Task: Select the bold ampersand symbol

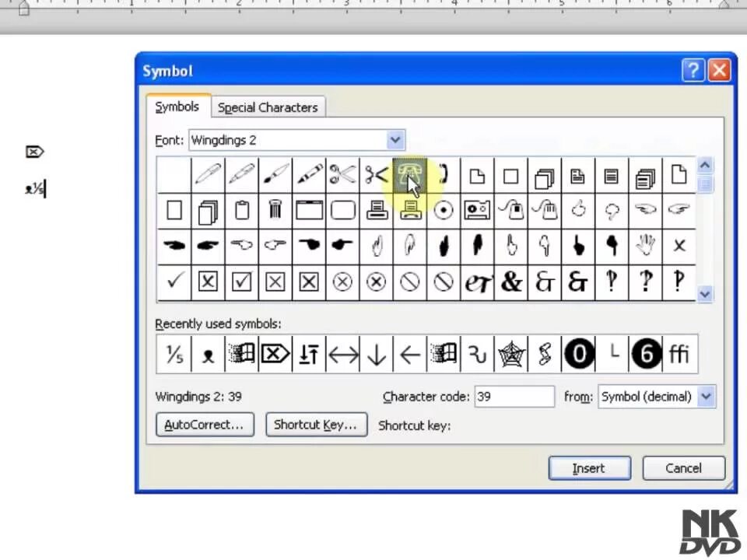Action: coord(510,282)
